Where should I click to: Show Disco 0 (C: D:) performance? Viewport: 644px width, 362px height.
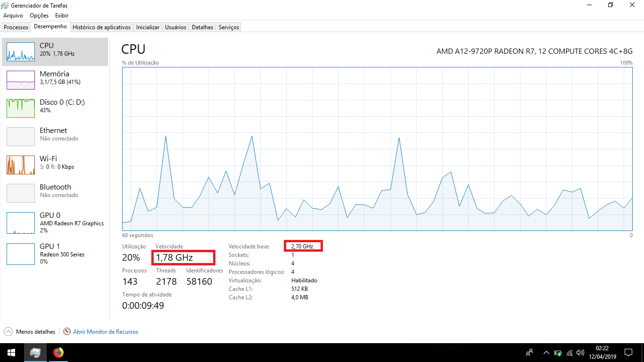[55, 108]
